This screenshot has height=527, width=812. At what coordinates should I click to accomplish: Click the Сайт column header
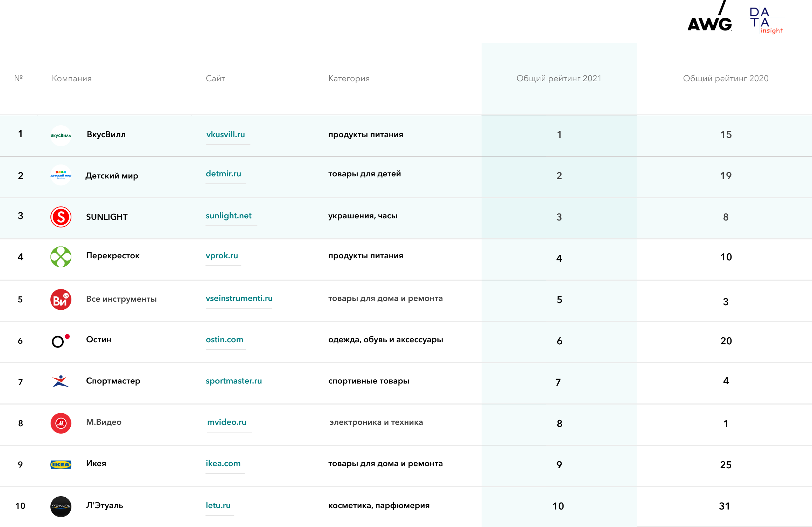(x=215, y=78)
